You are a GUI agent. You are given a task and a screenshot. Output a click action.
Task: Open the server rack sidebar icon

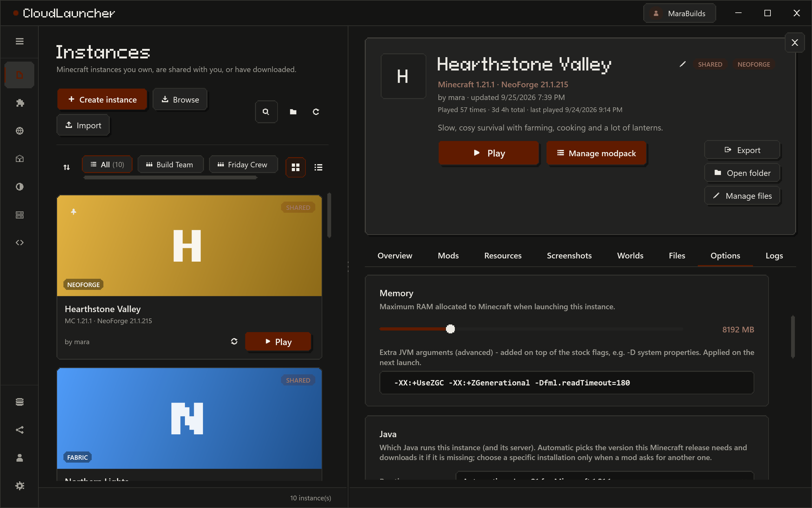click(x=19, y=215)
